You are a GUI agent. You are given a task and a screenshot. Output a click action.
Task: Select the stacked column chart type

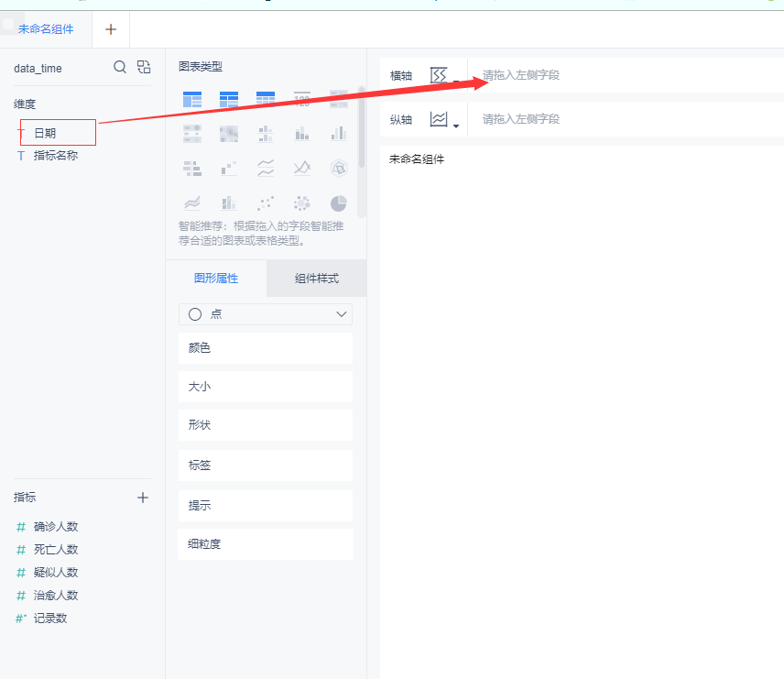(302, 134)
